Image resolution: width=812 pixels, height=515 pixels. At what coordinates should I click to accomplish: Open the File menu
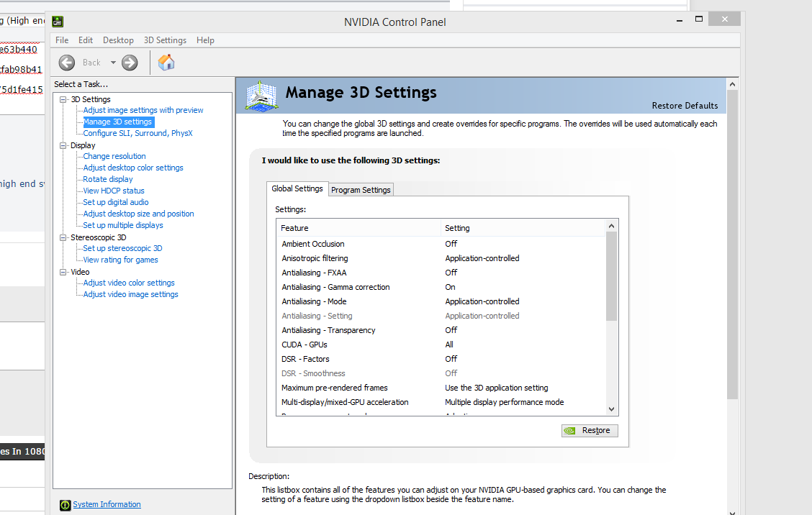pyautogui.click(x=62, y=40)
